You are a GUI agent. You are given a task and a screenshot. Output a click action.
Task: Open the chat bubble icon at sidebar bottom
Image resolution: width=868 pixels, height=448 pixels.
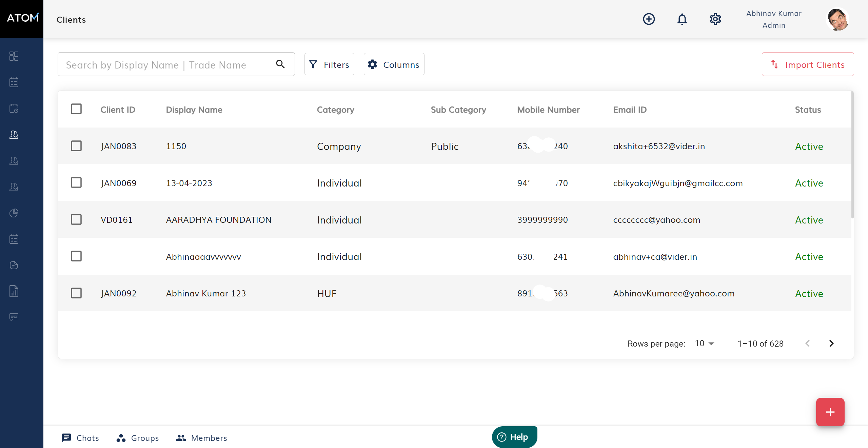pyautogui.click(x=14, y=317)
